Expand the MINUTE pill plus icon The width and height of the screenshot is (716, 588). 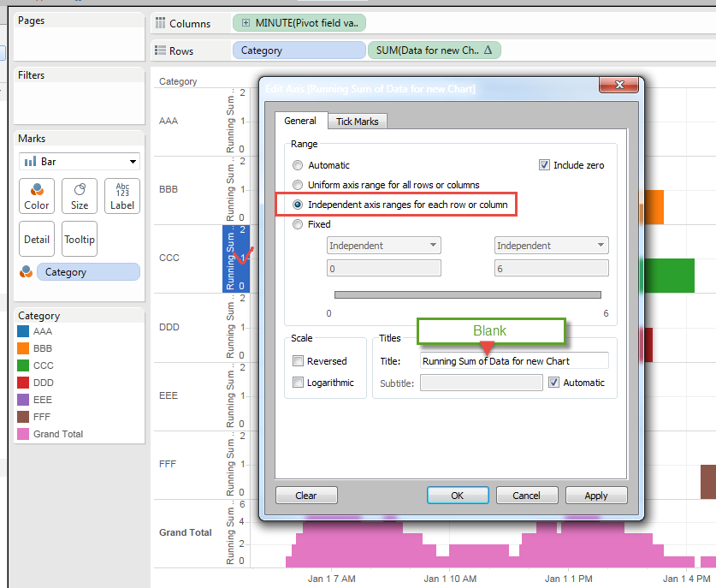(x=246, y=23)
